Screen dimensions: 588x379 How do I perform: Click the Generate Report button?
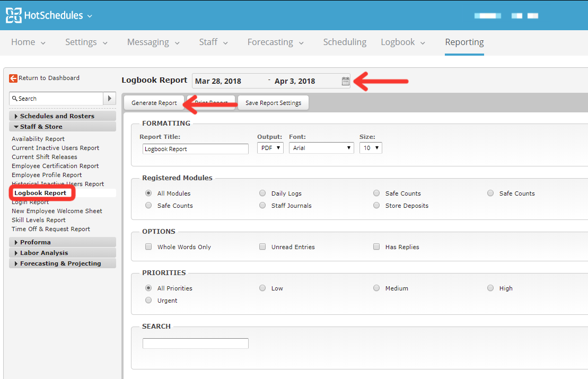click(x=154, y=103)
